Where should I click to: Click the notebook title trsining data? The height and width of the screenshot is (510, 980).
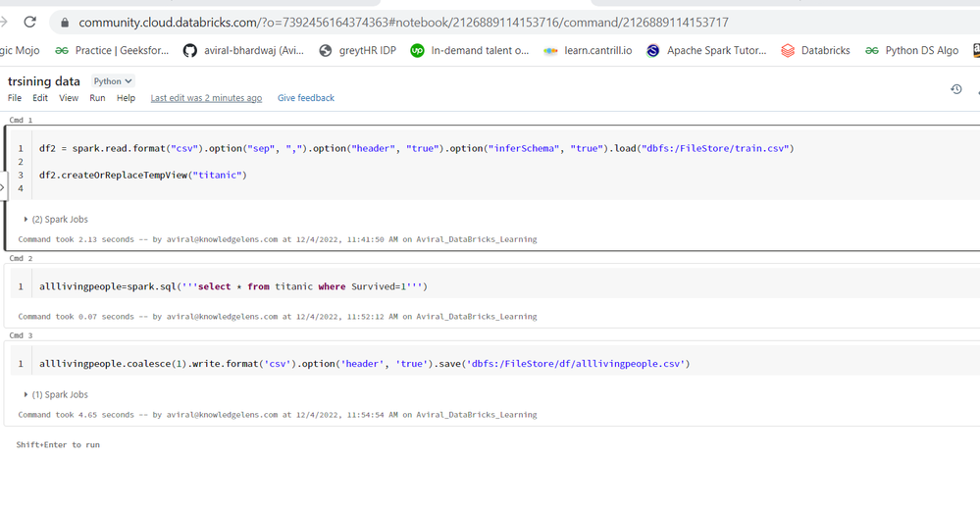point(44,81)
